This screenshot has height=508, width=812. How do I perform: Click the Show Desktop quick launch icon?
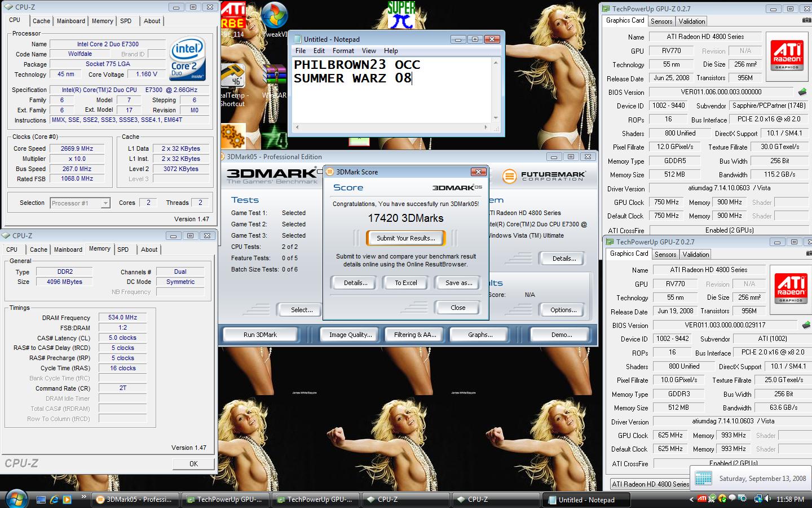point(41,500)
